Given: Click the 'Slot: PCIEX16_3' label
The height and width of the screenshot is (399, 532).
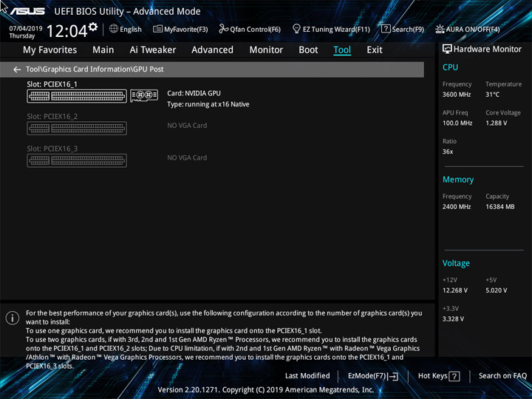Looking at the screenshot, I should pyautogui.click(x=52, y=149).
